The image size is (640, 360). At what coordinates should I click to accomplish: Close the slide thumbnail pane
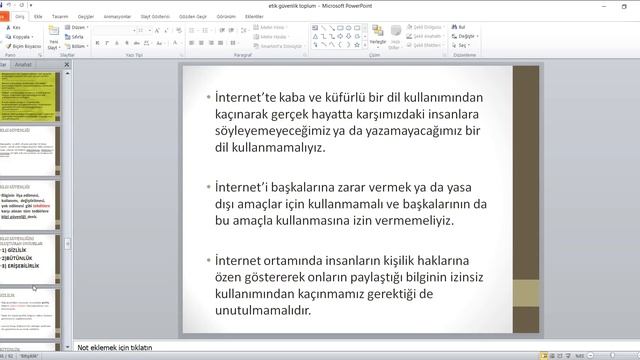pyautogui.click(x=67, y=64)
